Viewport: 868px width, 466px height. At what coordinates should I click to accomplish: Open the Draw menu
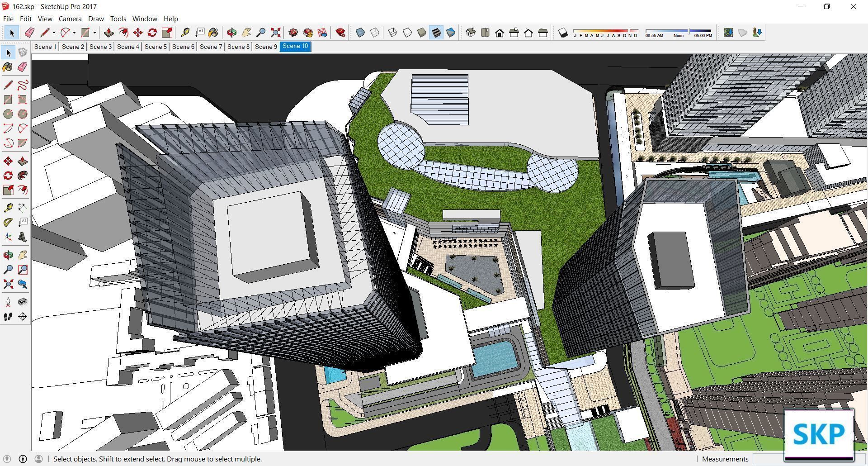[x=96, y=19]
